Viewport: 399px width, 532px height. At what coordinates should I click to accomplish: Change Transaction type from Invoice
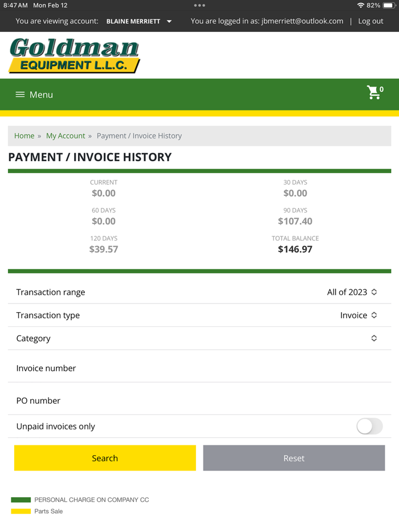pos(199,315)
